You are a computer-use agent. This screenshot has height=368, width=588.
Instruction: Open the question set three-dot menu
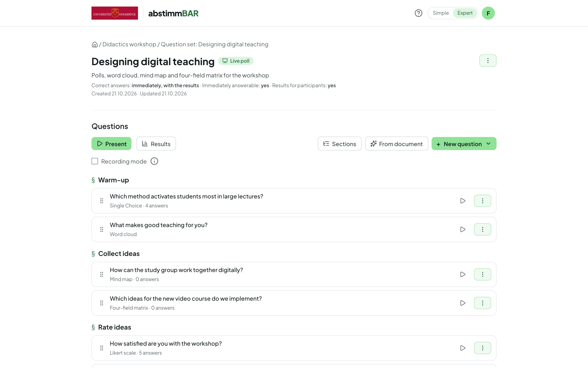488,61
